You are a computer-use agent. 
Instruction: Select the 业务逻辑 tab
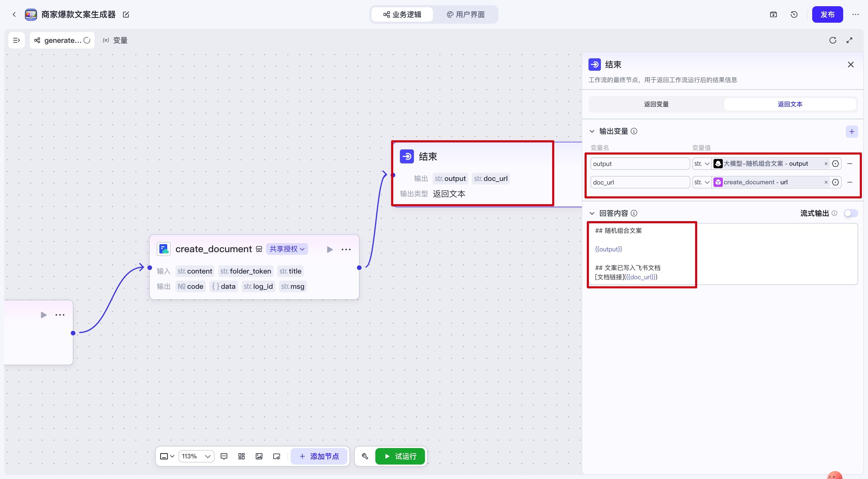pos(402,14)
